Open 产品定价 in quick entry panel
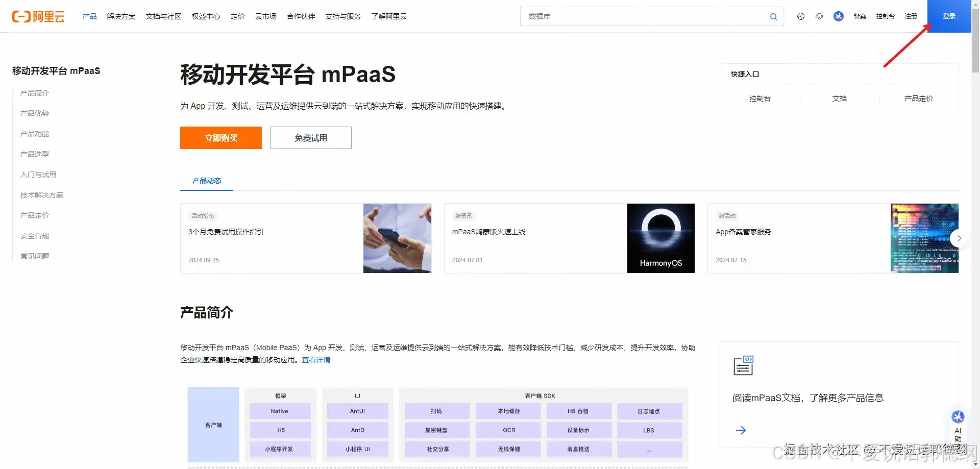 [919, 98]
